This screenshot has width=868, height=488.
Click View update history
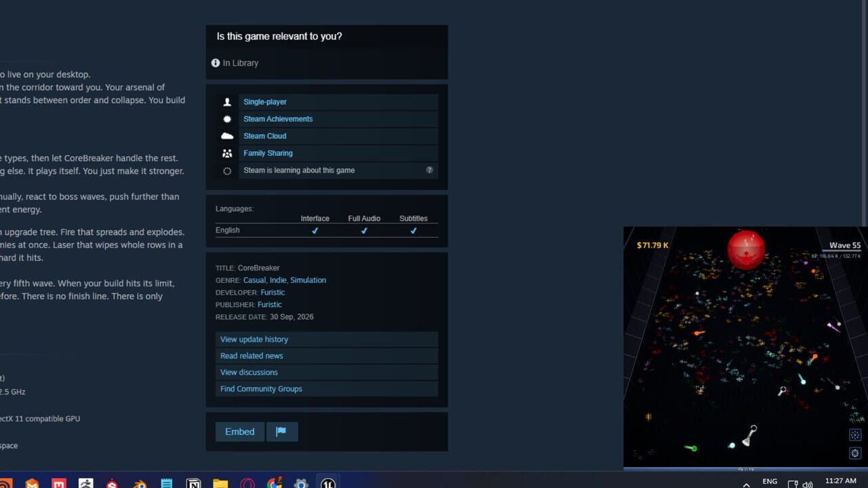click(x=327, y=340)
